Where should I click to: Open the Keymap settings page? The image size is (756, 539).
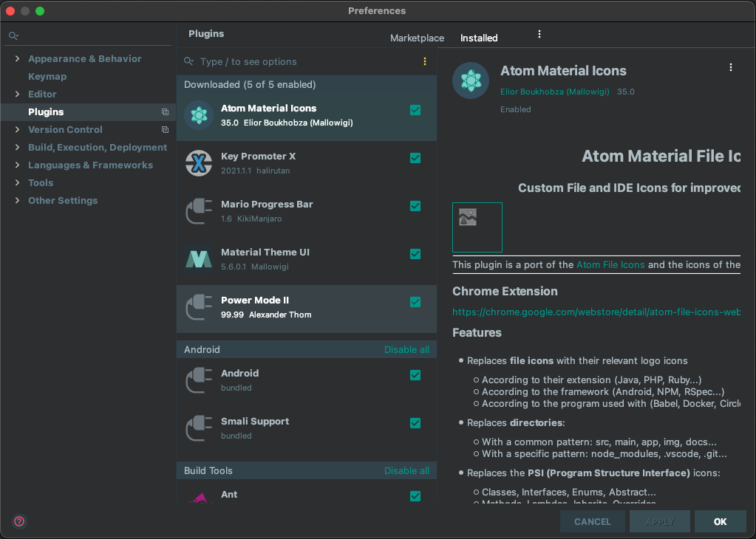(x=47, y=77)
